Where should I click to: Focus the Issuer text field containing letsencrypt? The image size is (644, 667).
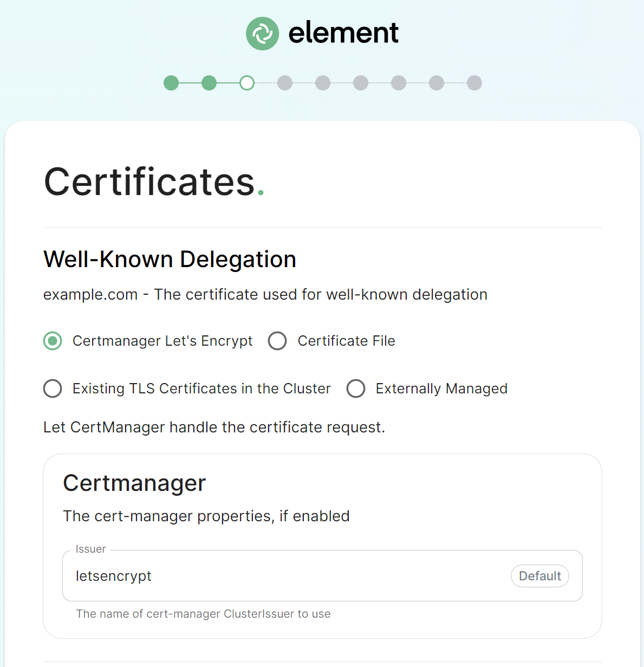322,576
